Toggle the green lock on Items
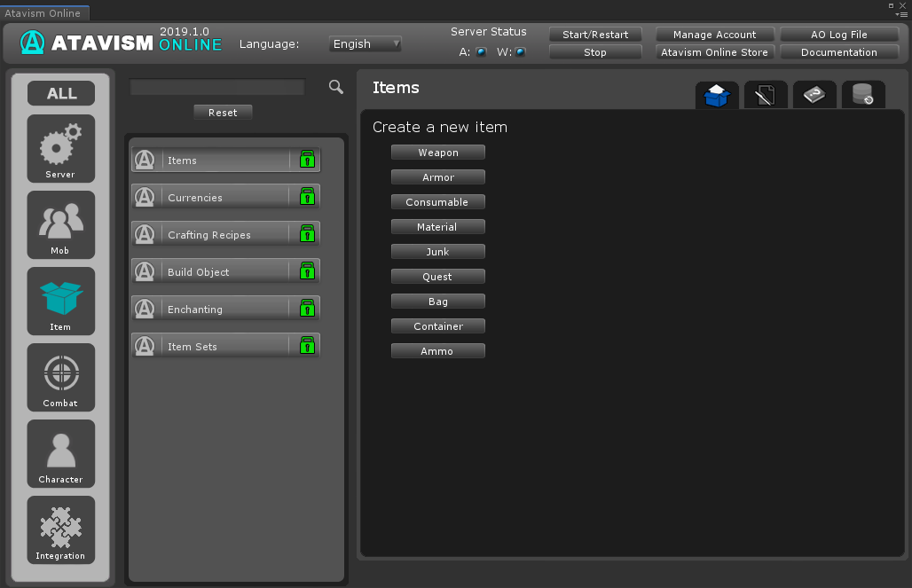912x588 pixels. [307, 160]
